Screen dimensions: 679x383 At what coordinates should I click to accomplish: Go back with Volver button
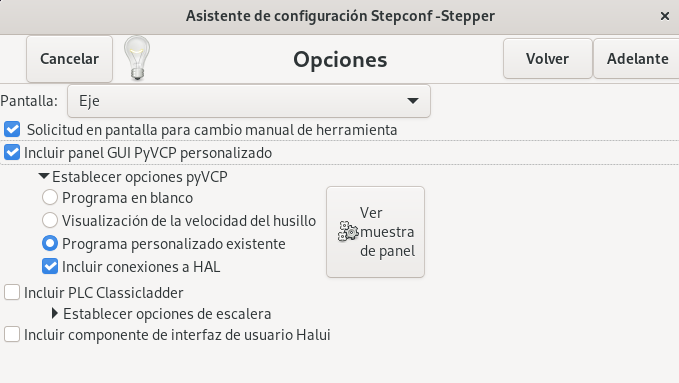click(x=547, y=58)
